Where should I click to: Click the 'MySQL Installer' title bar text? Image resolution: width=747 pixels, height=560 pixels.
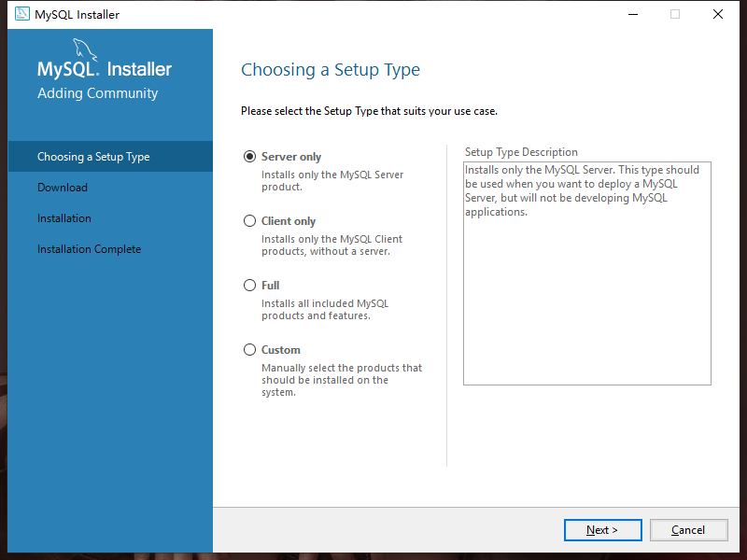tap(78, 14)
